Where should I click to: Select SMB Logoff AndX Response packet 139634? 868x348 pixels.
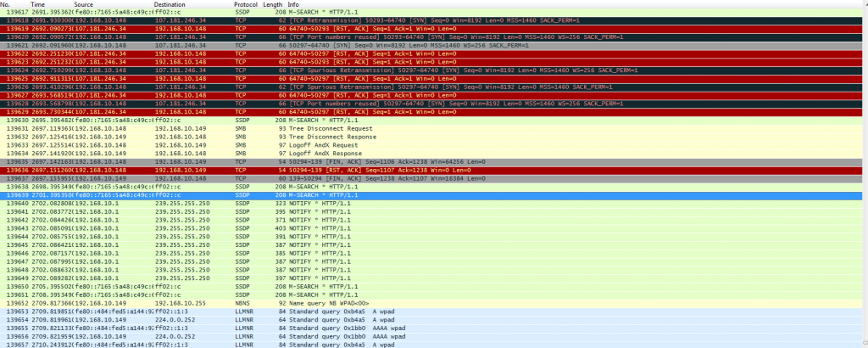[339, 151]
